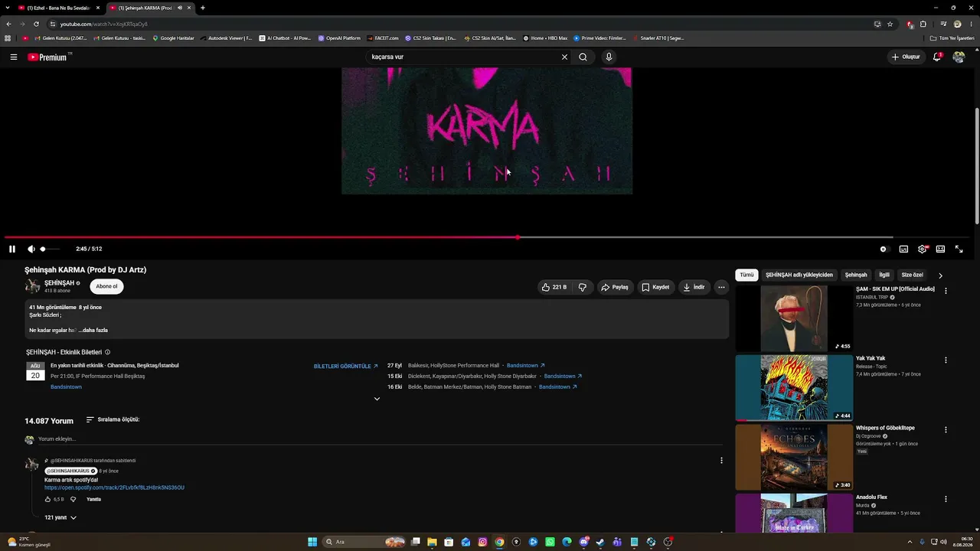Dislike the ŞEHİNŞAH KARMA video

coord(583,287)
